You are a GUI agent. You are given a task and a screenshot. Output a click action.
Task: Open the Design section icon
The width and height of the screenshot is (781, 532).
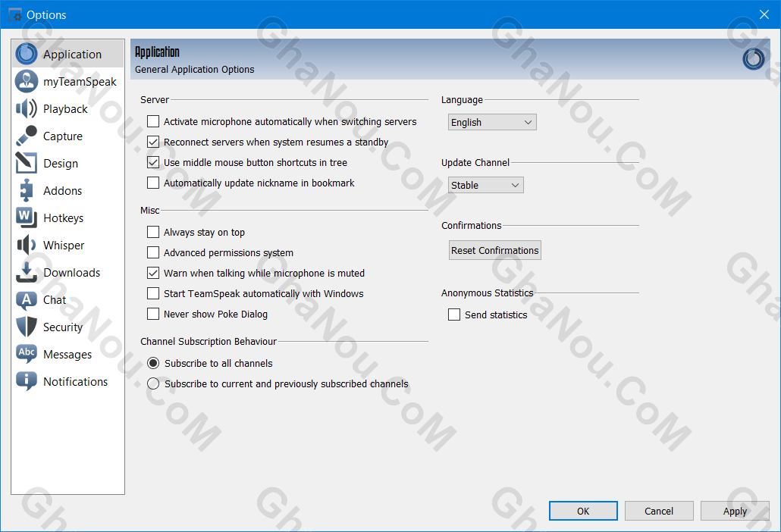point(26,164)
